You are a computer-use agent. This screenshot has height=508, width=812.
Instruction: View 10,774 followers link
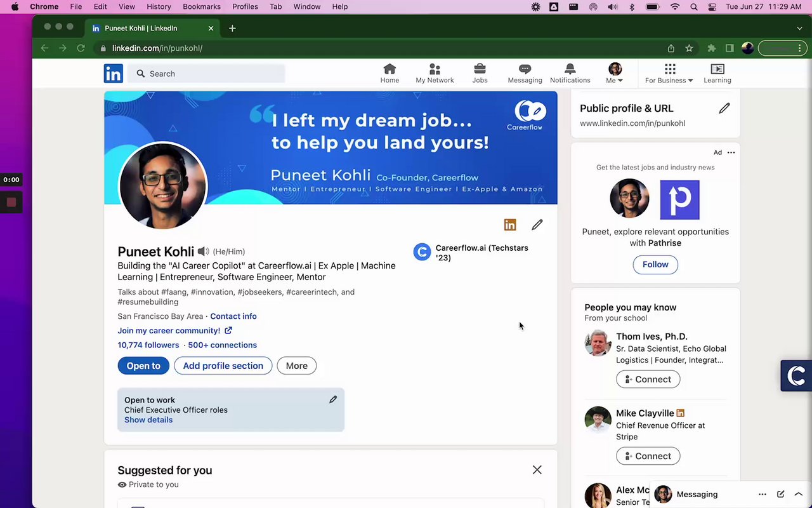148,345
